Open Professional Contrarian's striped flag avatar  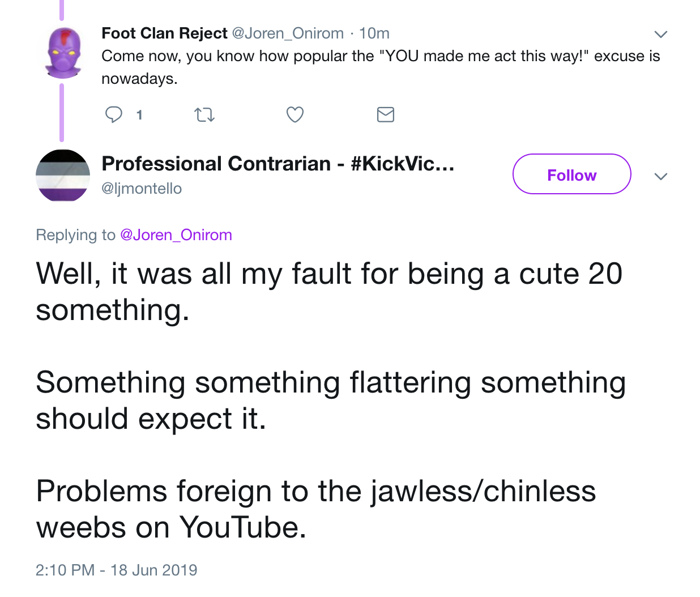(63, 176)
